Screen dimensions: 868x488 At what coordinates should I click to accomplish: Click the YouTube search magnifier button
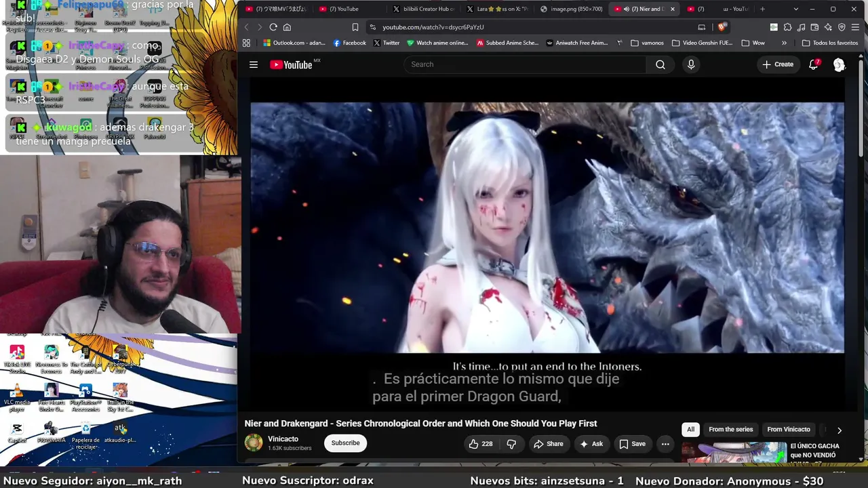click(x=660, y=64)
